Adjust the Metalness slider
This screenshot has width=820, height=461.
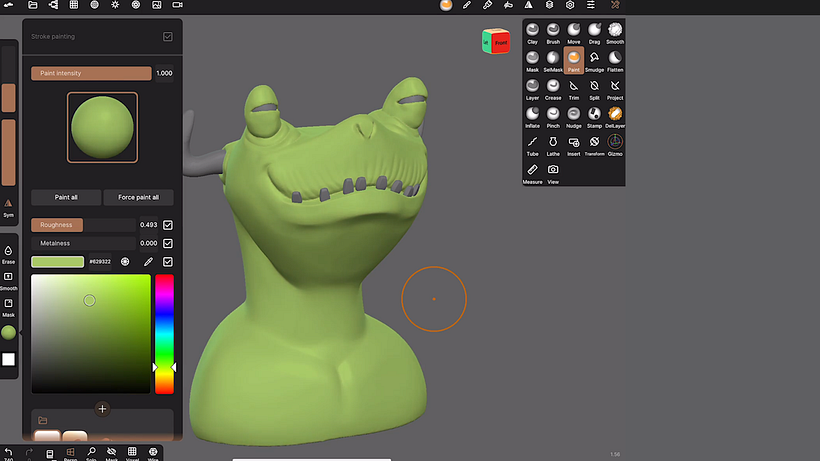coord(83,243)
